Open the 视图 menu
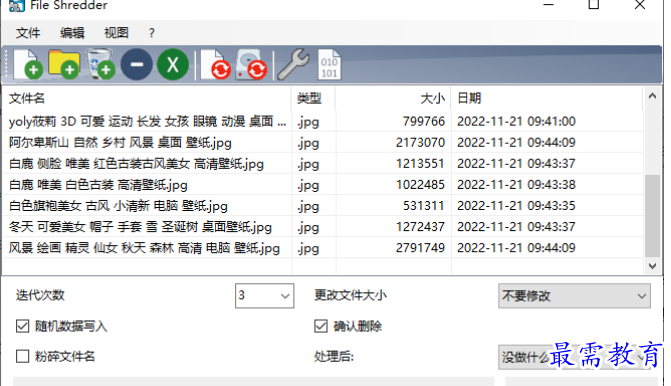Screen dimensions: 671x386 coord(116,33)
